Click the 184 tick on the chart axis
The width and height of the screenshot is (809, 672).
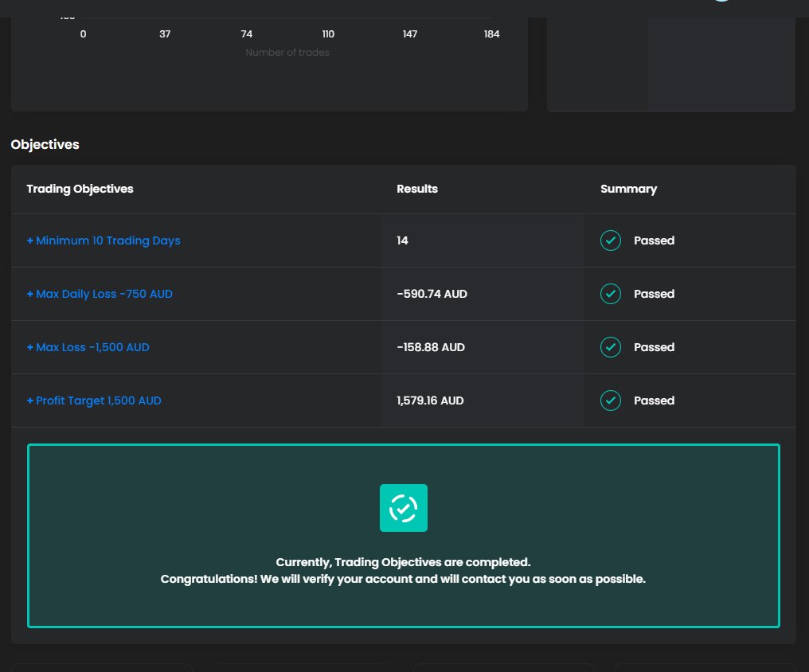(492, 34)
